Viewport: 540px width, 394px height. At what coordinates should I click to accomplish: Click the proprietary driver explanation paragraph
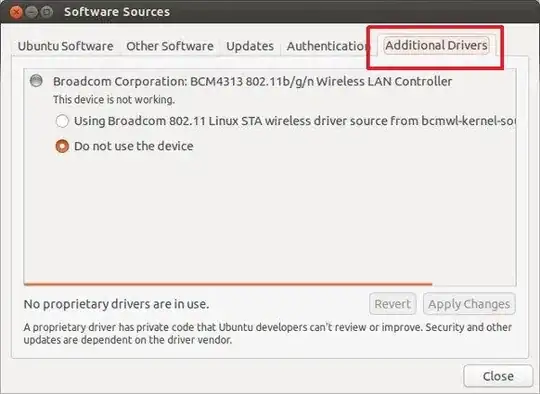pyautogui.click(x=268, y=333)
